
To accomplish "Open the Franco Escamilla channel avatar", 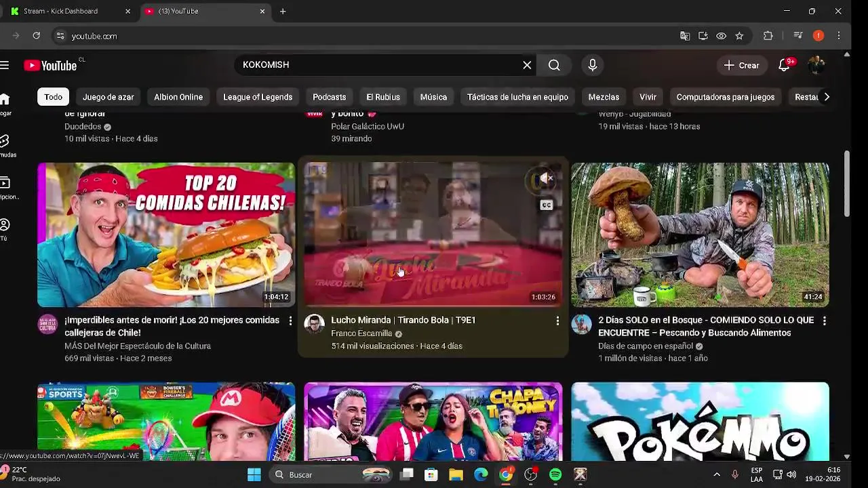I will point(314,324).
